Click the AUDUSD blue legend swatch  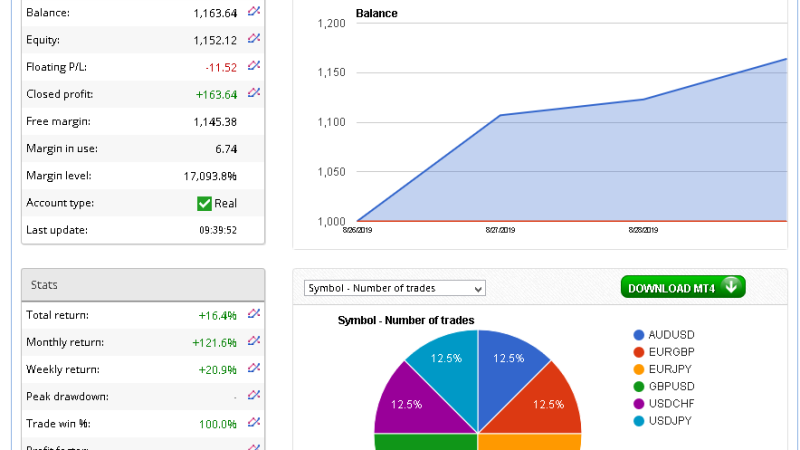[639, 336]
